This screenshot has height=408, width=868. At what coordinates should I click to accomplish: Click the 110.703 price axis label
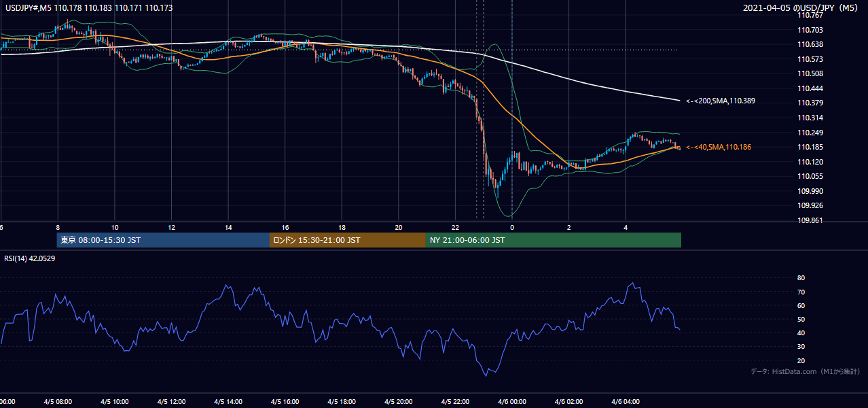(x=811, y=30)
